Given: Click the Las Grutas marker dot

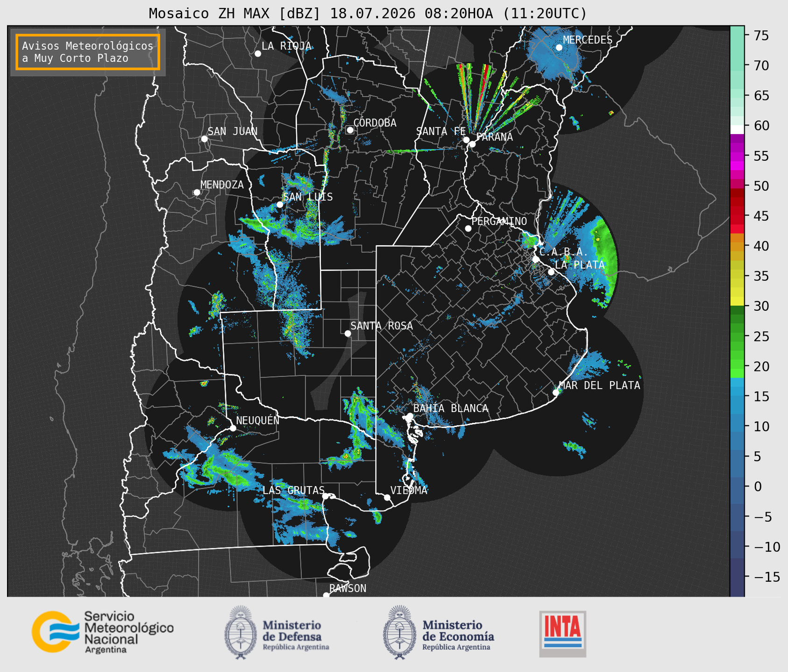Looking at the screenshot, I should click(326, 496).
